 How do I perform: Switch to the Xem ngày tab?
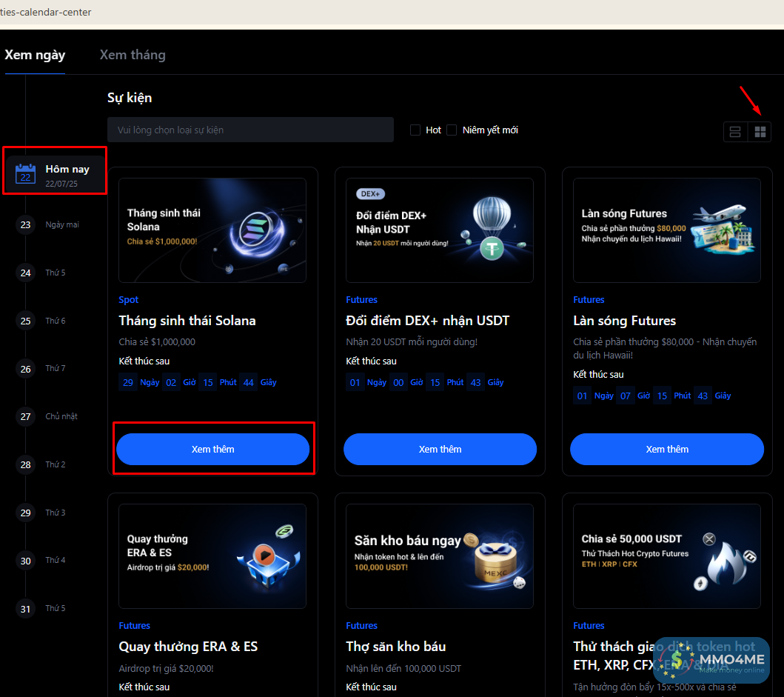tap(35, 55)
